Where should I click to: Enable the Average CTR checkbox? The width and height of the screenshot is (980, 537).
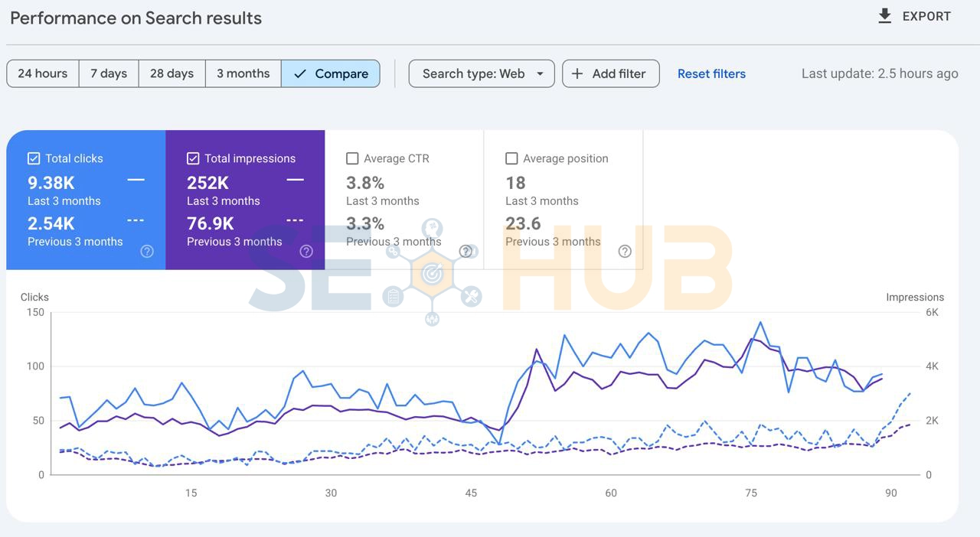[352, 158]
